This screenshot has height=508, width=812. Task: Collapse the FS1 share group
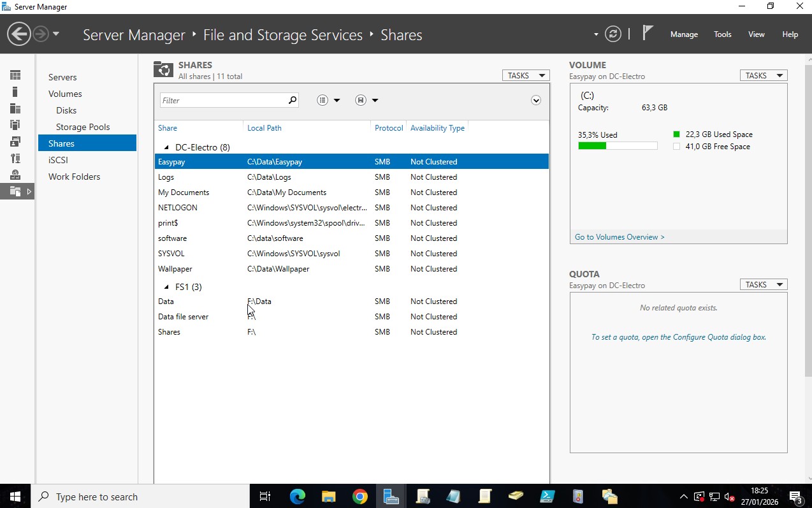pyautogui.click(x=166, y=287)
